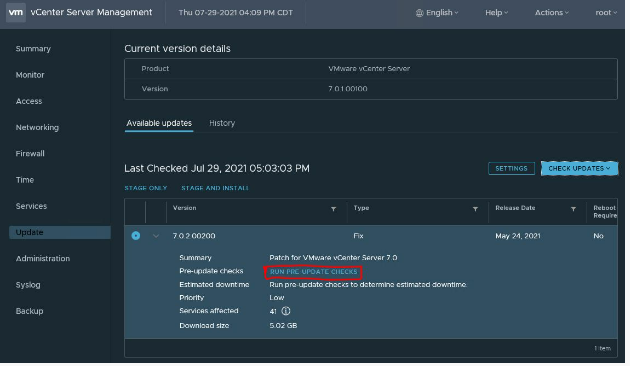Run pre-update checks
The image size is (630, 366).
point(313,272)
